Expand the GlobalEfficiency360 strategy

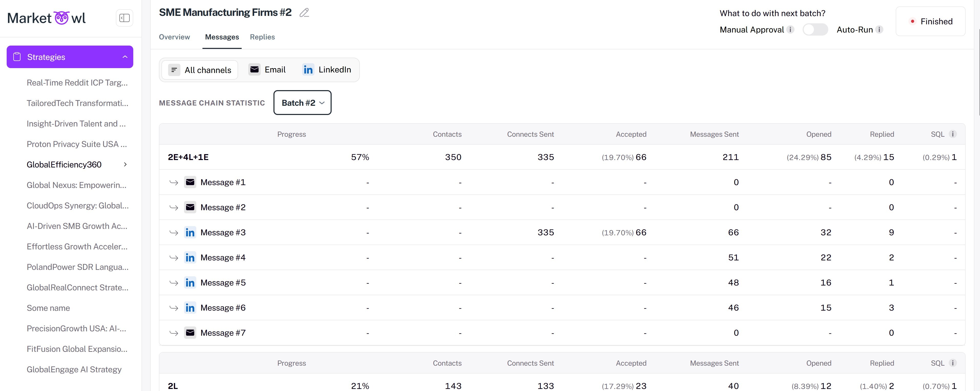(x=125, y=164)
